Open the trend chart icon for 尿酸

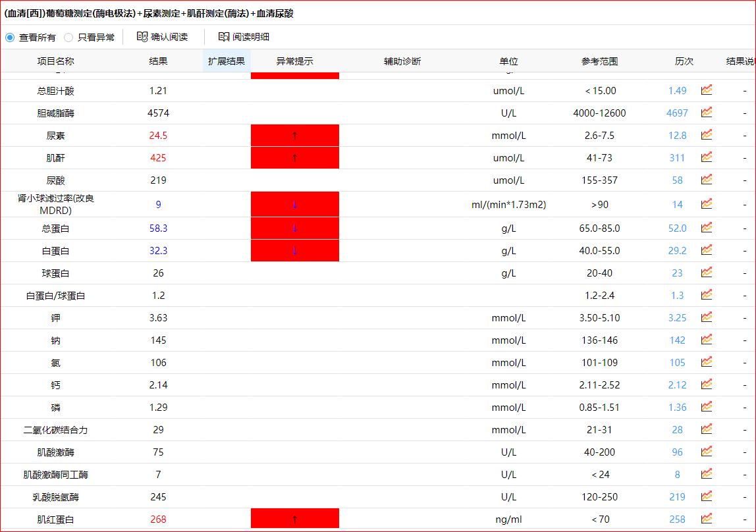[x=707, y=180]
